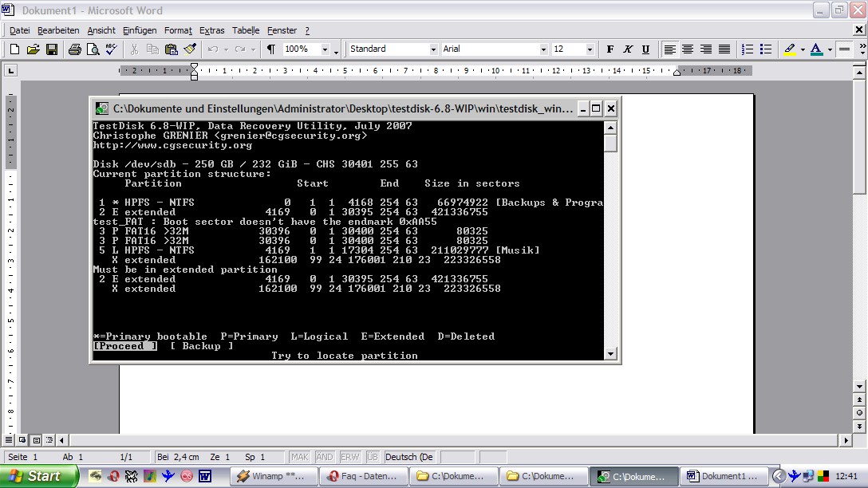Expand the Undo history dropdown arrow
868x488 pixels.
click(x=226, y=49)
